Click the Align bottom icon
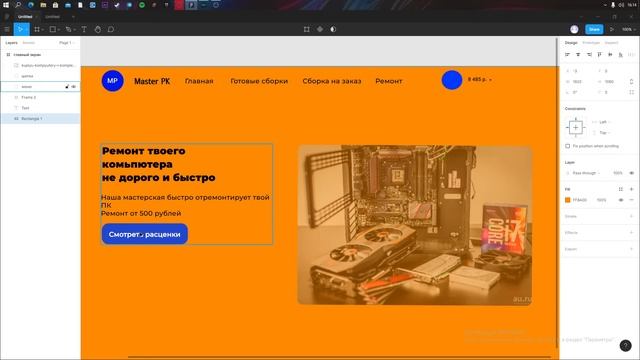Screen dimensions: 640x360 [620, 54]
